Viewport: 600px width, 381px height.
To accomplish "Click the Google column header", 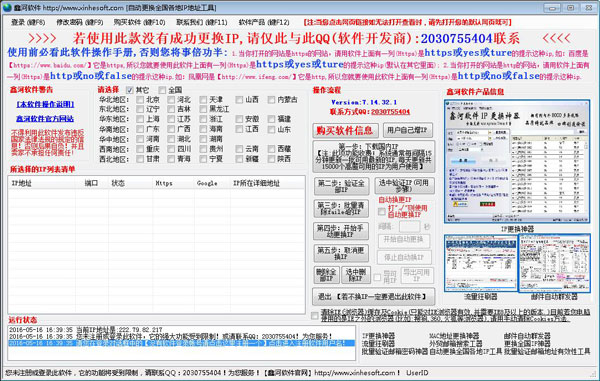I will click(212, 184).
